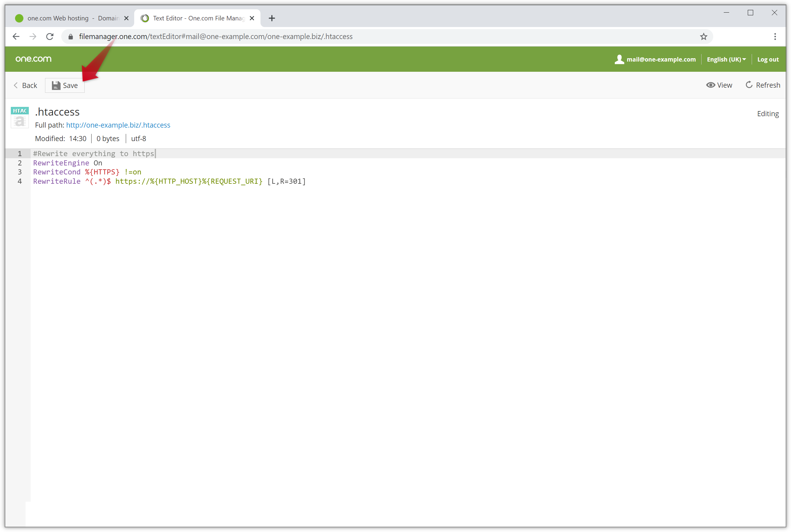Image resolution: width=791 pixels, height=532 pixels.
Task: Refresh the file editor contents
Action: click(x=762, y=85)
